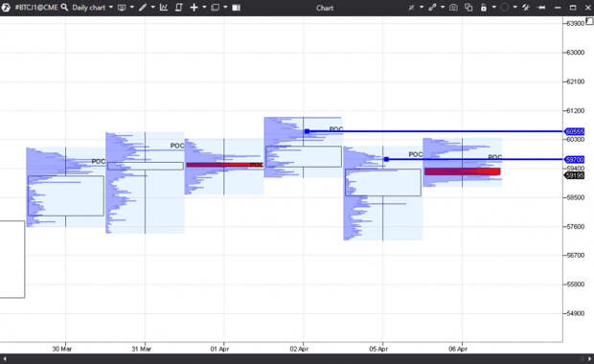Open the Daily chart timeframe dropdown
Screen dimensions: 594x364
pos(92,8)
